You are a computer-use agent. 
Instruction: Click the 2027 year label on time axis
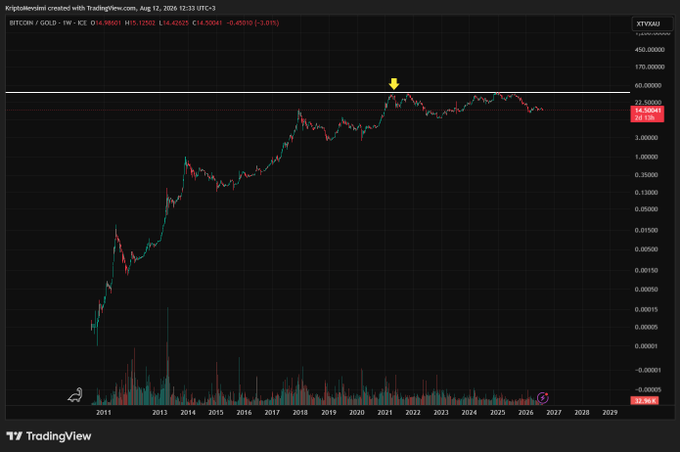point(554,413)
